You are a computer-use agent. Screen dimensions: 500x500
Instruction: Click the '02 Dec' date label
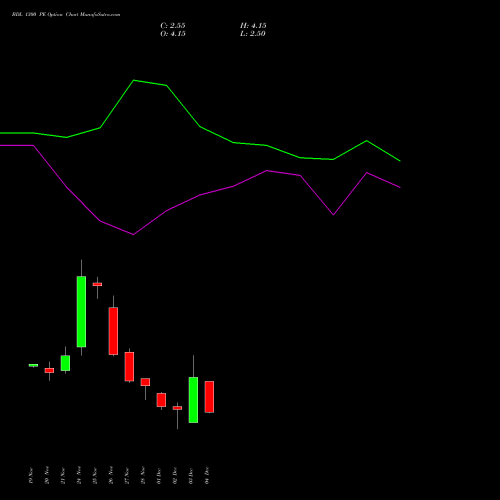click(x=175, y=475)
